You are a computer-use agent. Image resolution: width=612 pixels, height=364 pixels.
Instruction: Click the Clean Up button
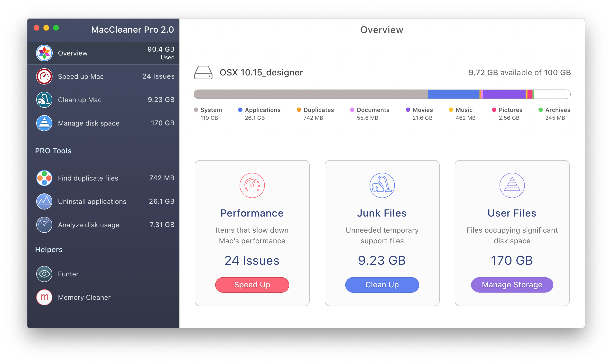tap(382, 285)
